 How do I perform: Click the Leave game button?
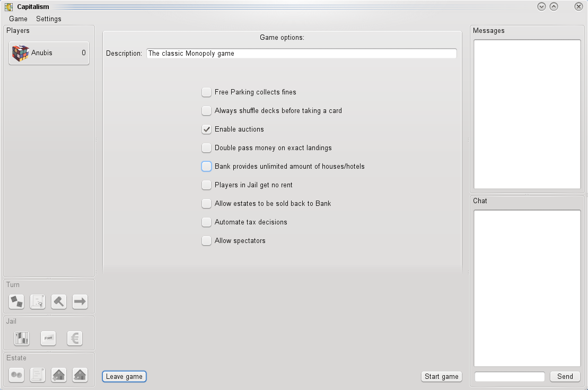pyautogui.click(x=124, y=377)
